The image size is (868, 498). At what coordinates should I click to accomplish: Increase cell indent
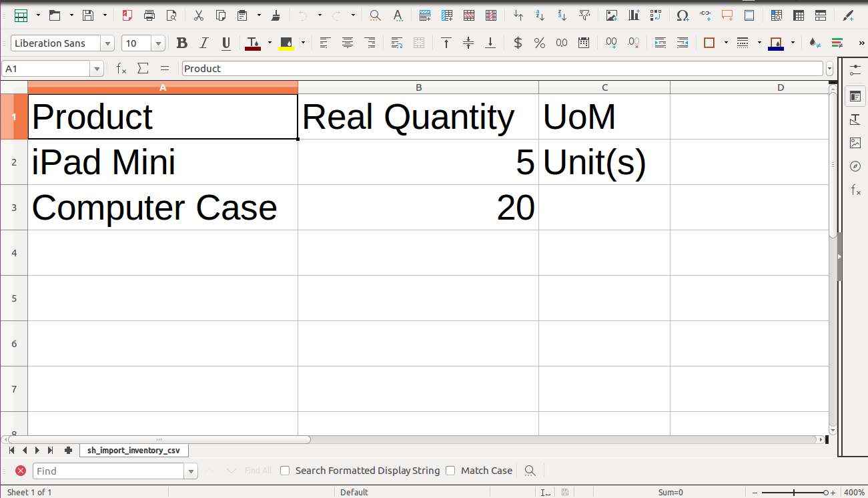661,43
